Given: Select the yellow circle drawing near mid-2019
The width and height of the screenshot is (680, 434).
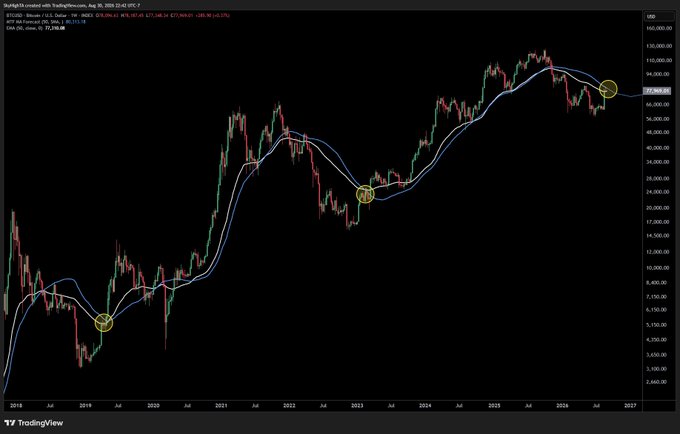Looking at the screenshot, I should (x=104, y=323).
